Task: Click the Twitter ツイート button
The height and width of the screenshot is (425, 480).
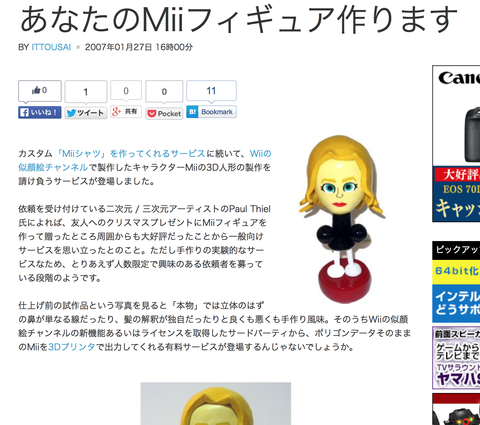Action: (86, 113)
